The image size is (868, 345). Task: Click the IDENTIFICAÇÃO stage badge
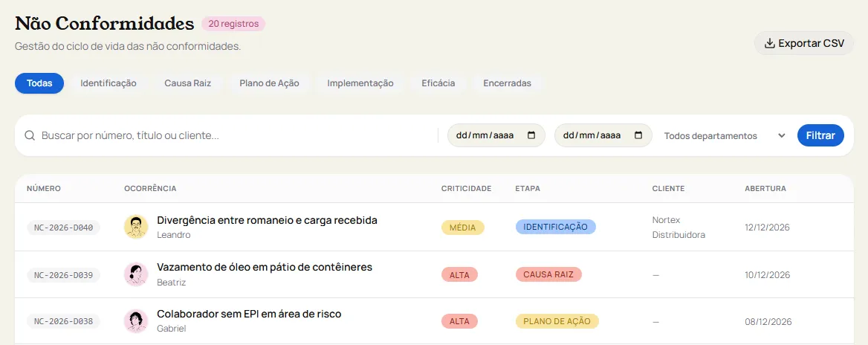point(556,227)
